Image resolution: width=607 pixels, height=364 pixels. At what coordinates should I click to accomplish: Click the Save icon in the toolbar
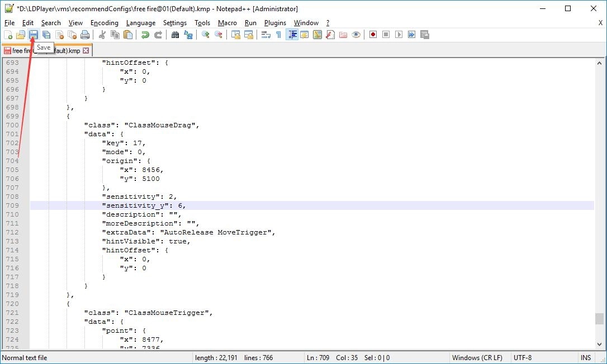(34, 35)
